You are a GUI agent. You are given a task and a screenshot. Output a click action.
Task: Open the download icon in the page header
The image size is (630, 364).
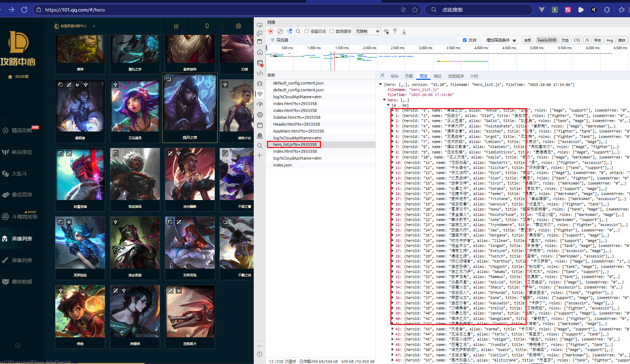click(x=176, y=26)
